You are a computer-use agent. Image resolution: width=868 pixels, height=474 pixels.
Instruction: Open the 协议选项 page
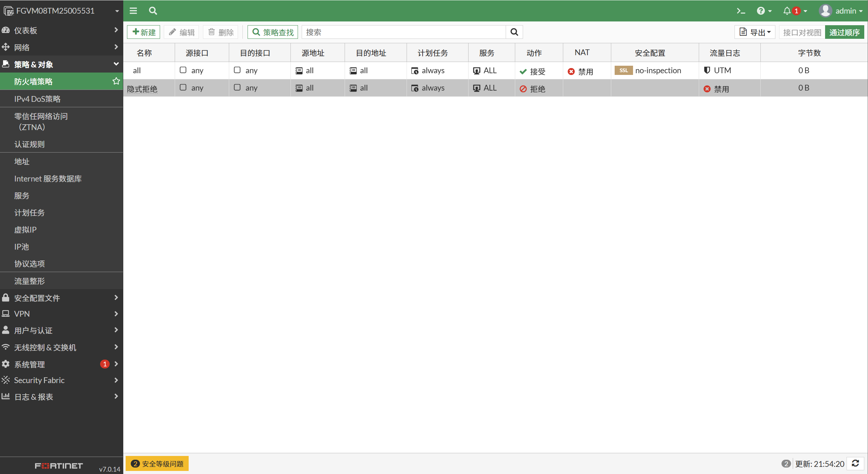click(61, 264)
